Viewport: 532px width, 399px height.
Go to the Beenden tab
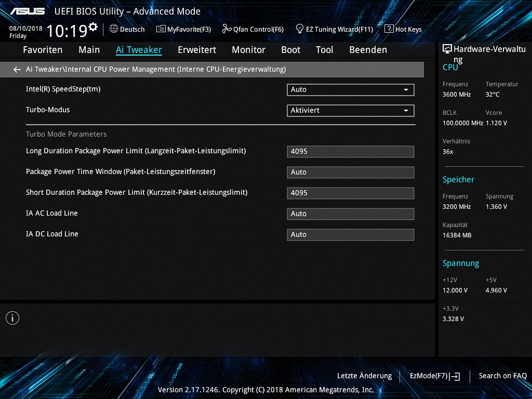pos(368,50)
